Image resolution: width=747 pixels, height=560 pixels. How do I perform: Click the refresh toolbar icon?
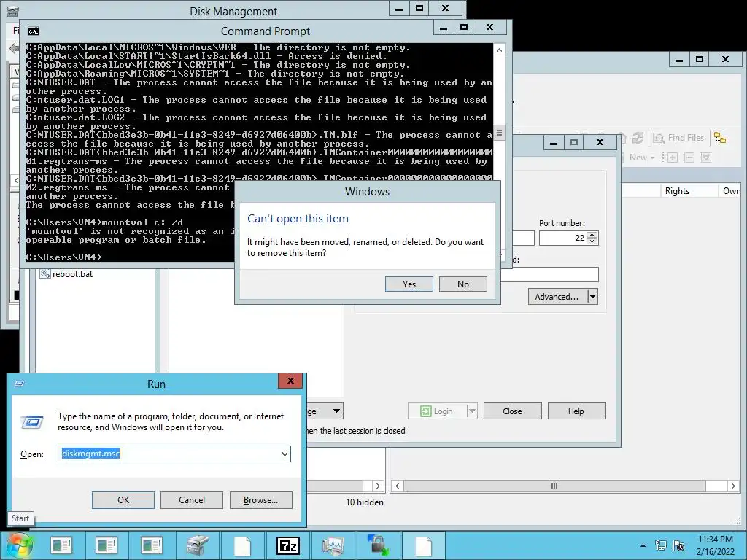638,138
